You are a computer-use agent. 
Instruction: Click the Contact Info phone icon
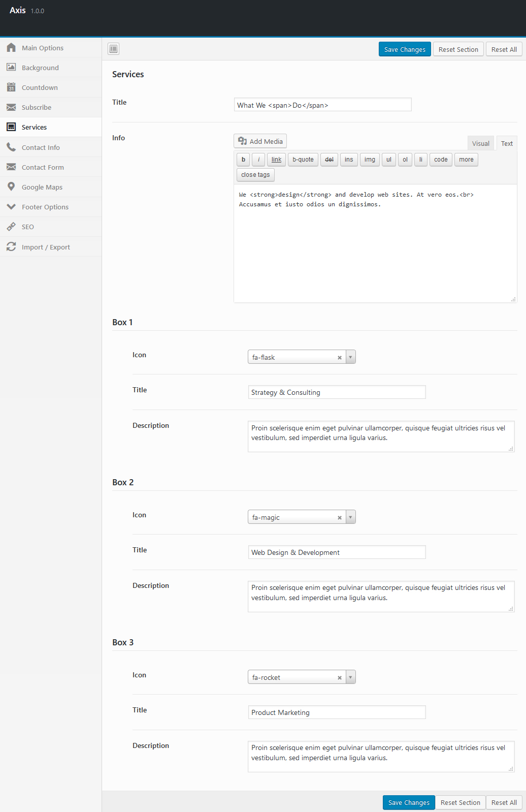(x=11, y=147)
